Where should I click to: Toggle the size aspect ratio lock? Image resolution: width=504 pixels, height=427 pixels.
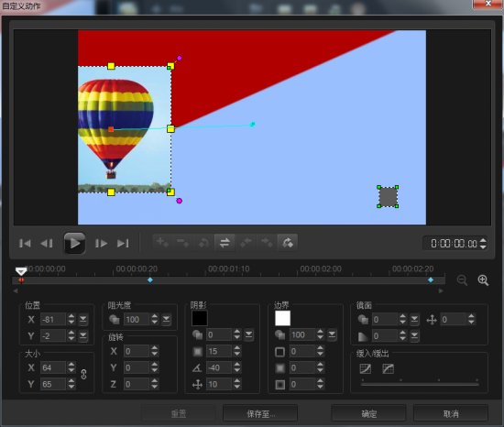click(83, 374)
